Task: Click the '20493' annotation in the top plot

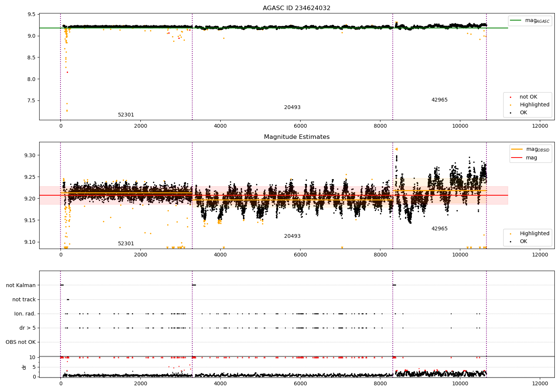Action: (292, 108)
